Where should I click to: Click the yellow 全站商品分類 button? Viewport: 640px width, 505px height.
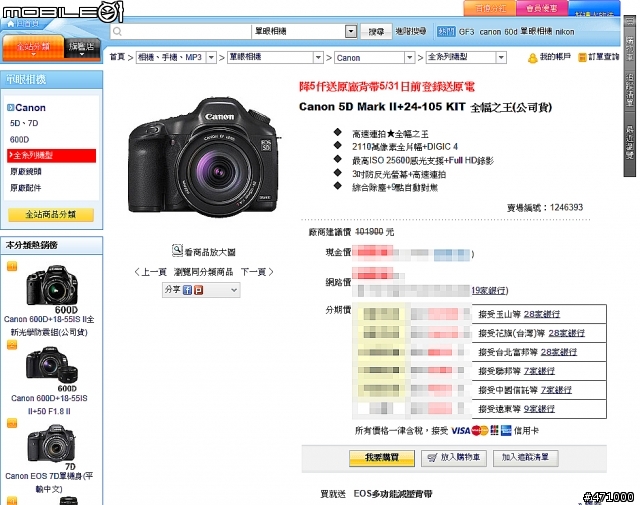tap(51, 215)
